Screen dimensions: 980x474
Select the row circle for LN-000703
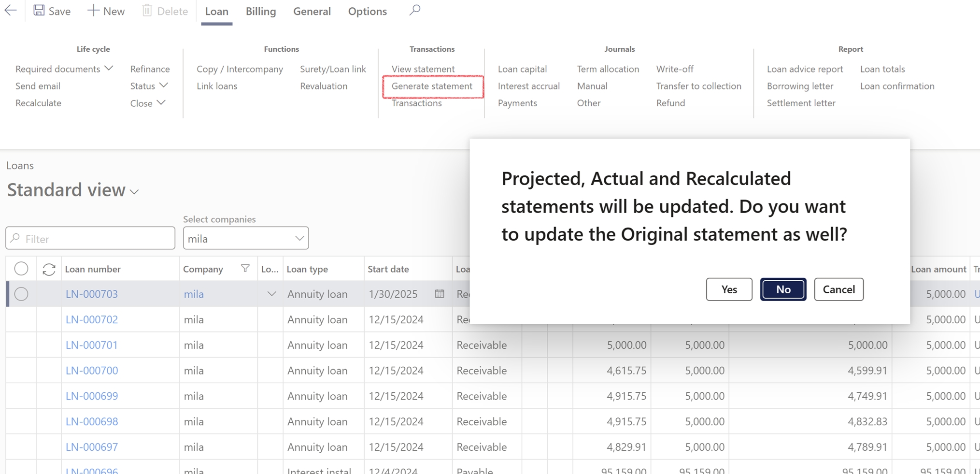pos(21,294)
